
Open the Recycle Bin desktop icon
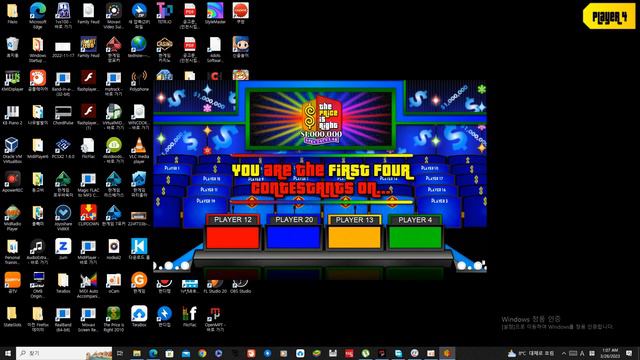pos(12,47)
